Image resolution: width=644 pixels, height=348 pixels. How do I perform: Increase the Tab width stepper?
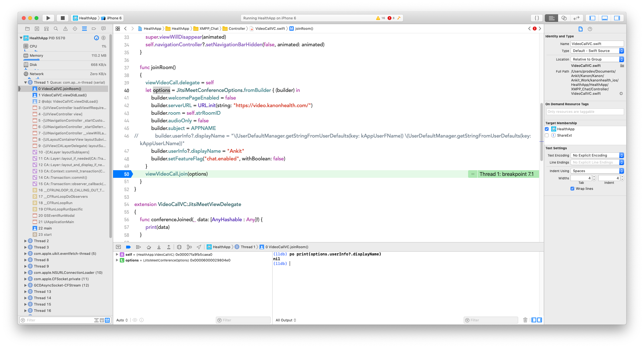[x=594, y=177]
